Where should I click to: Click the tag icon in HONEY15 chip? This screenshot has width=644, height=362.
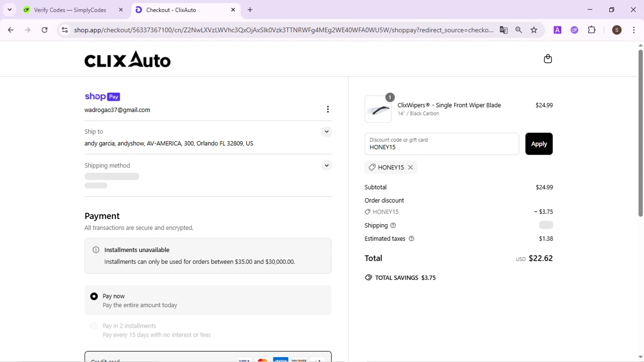pyautogui.click(x=372, y=167)
